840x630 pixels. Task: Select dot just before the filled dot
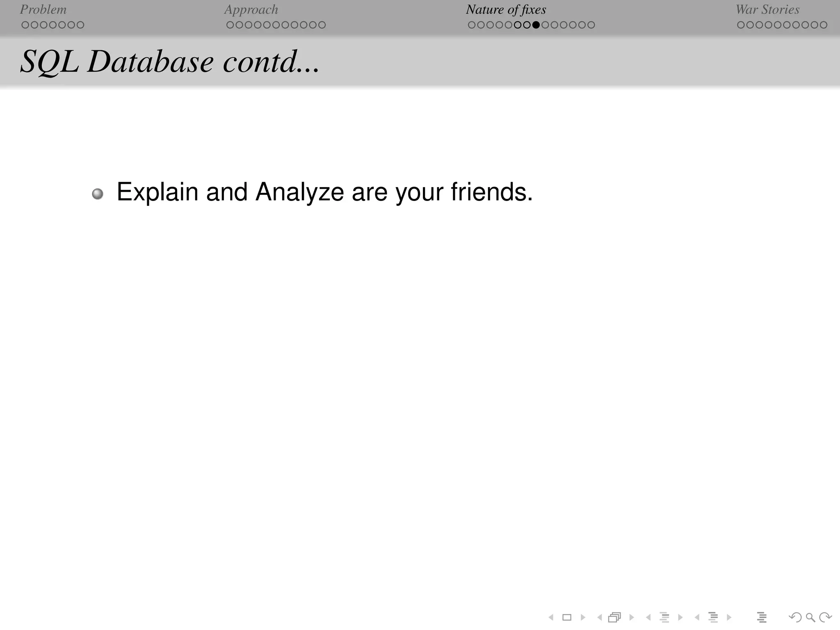pyautogui.click(x=527, y=25)
